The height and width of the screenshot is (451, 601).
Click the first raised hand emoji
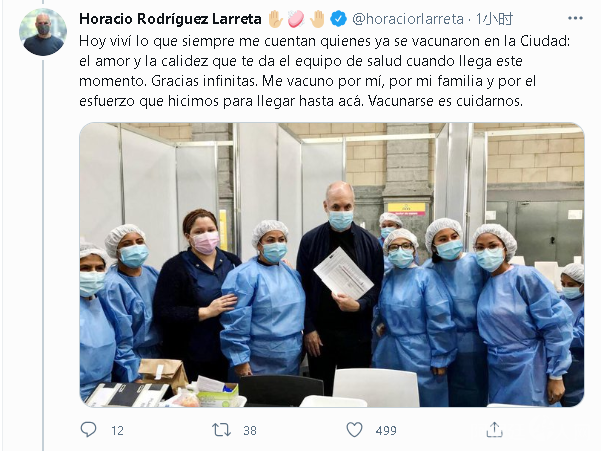tap(275, 19)
